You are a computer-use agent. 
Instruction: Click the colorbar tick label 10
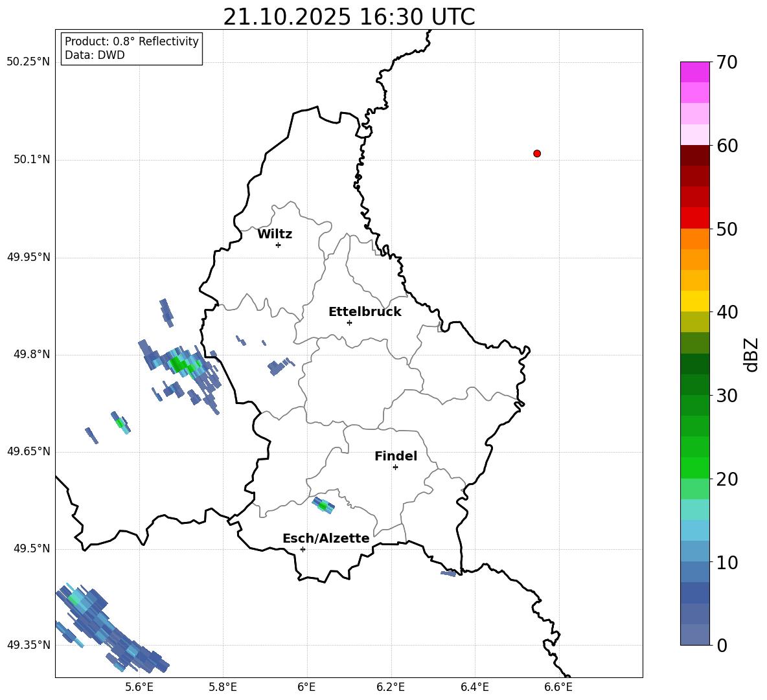click(727, 562)
